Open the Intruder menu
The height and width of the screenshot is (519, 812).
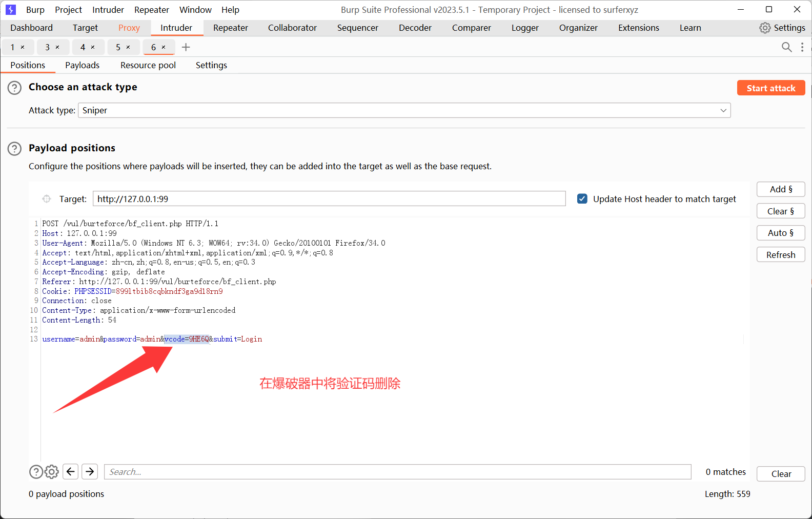[108, 10]
